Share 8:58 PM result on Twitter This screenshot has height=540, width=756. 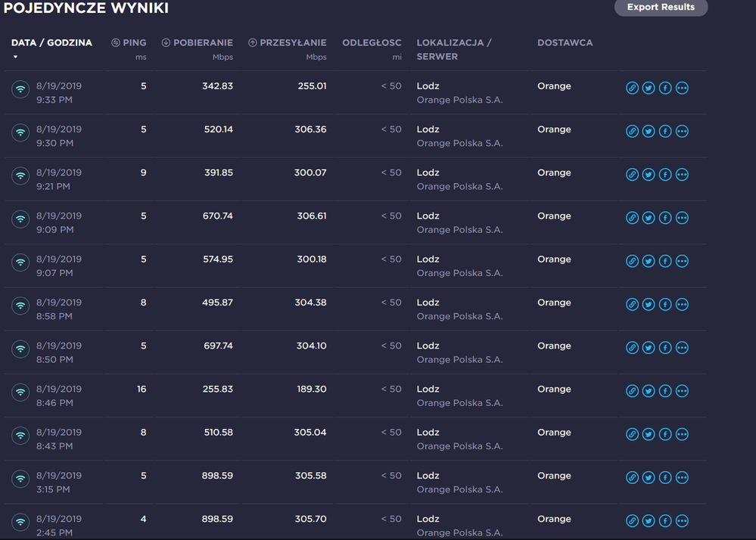pos(649,304)
